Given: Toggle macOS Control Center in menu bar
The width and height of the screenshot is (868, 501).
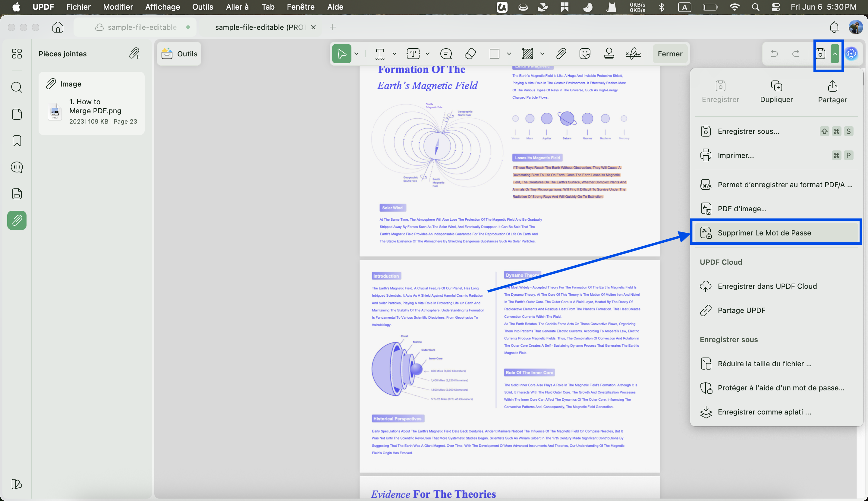Looking at the screenshot, I should pyautogui.click(x=775, y=7).
